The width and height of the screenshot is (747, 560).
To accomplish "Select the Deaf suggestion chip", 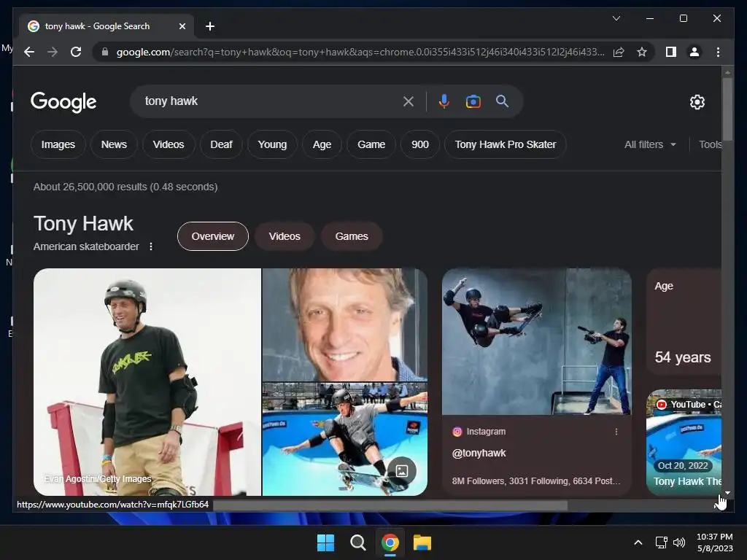I will click(x=221, y=144).
